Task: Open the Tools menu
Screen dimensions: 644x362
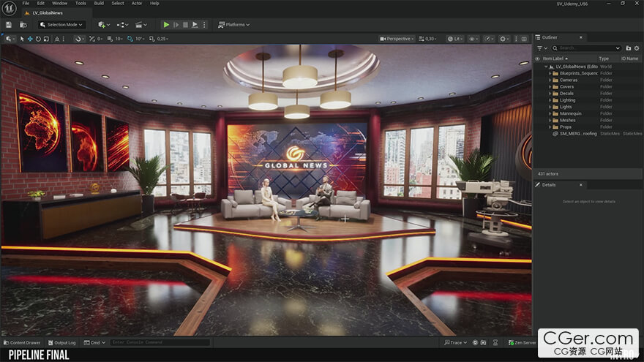Action: [x=81, y=3]
